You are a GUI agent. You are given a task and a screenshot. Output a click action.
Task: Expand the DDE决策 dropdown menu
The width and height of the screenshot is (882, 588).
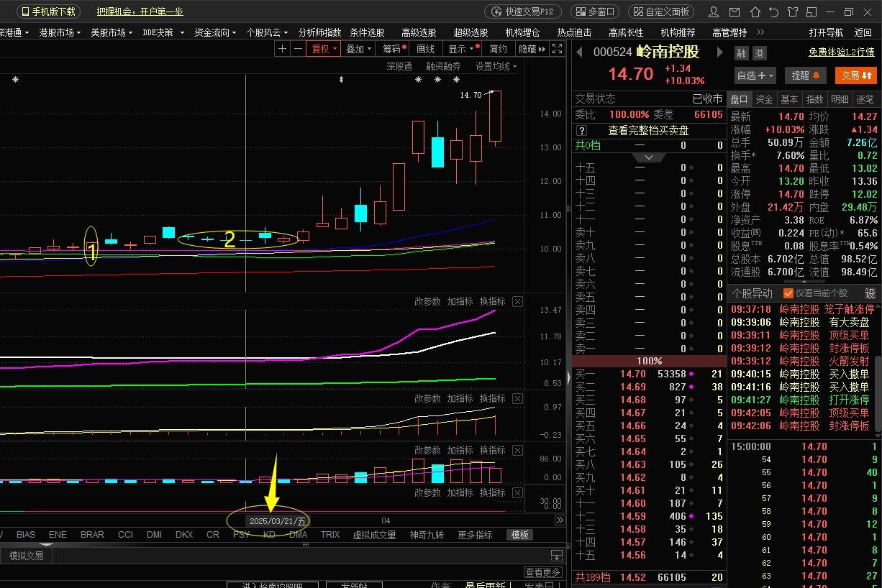tap(163, 32)
